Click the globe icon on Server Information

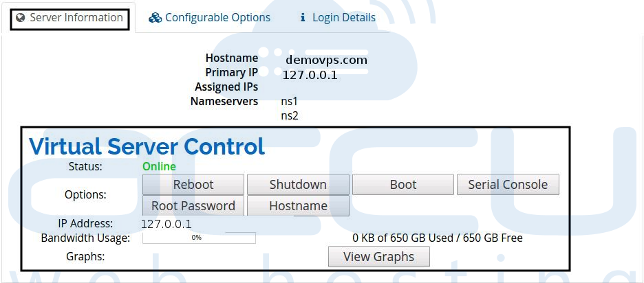pyautogui.click(x=21, y=18)
